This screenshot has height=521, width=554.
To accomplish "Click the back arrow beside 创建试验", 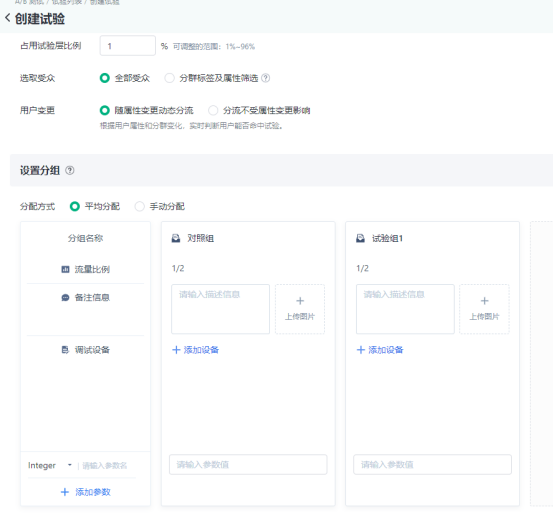I will click(7, 18).
